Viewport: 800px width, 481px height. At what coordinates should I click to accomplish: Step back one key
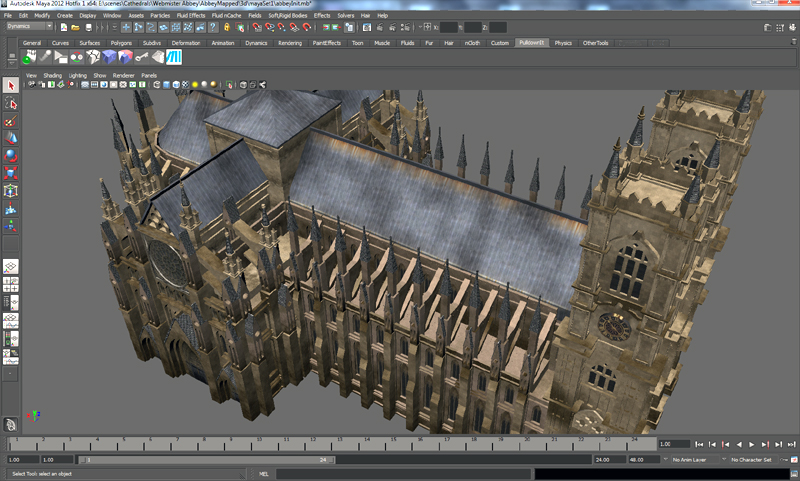[x=726, y=445]
